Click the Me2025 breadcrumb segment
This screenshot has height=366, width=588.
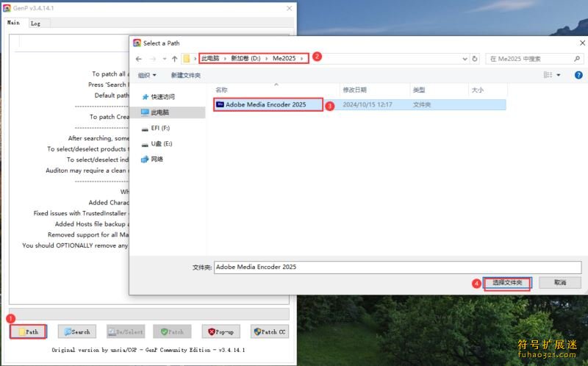click(x=284, y=59)
